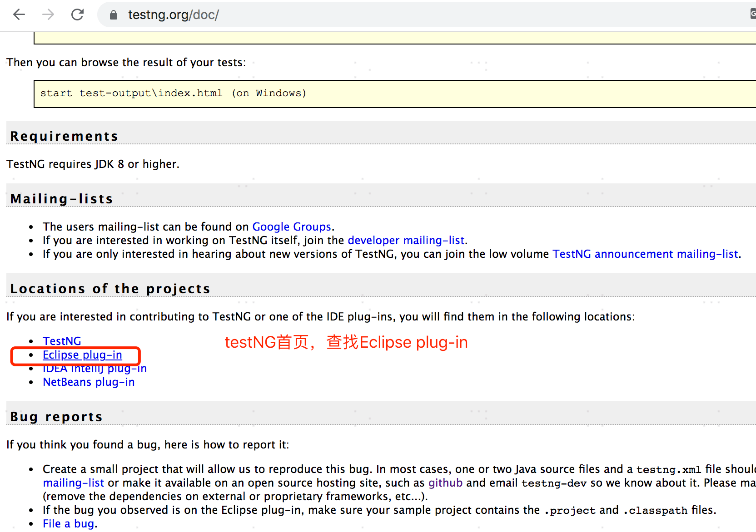The image size is (756, 532).
Task: Click the text TestNG requires JDK 8 or higher
Action: click(93, 164)
